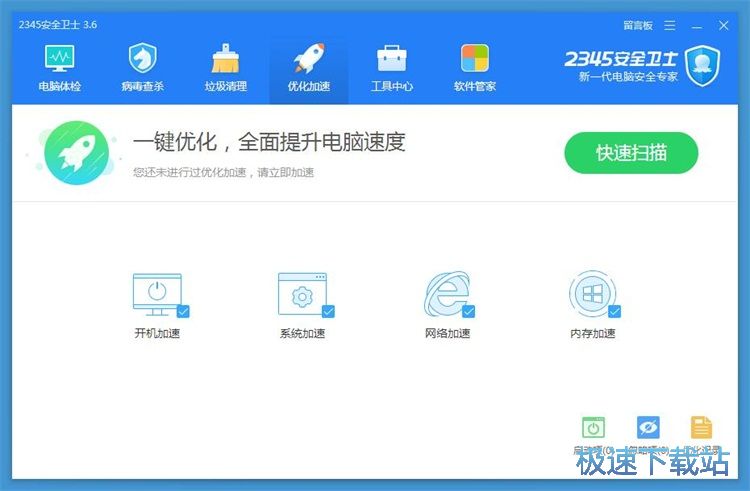This screenshot has height=491, width=750.
Task: Toggle the 内存加速 checkbox
Action: pos(614,312)
